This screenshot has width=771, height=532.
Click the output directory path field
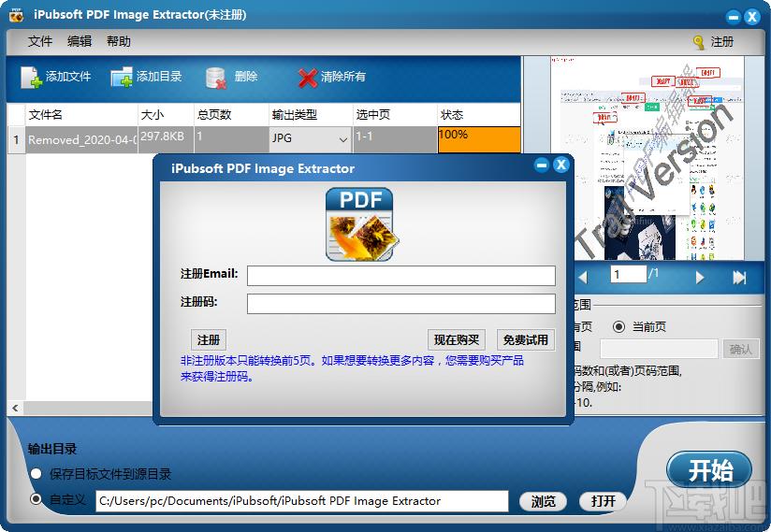coord(302,501)
